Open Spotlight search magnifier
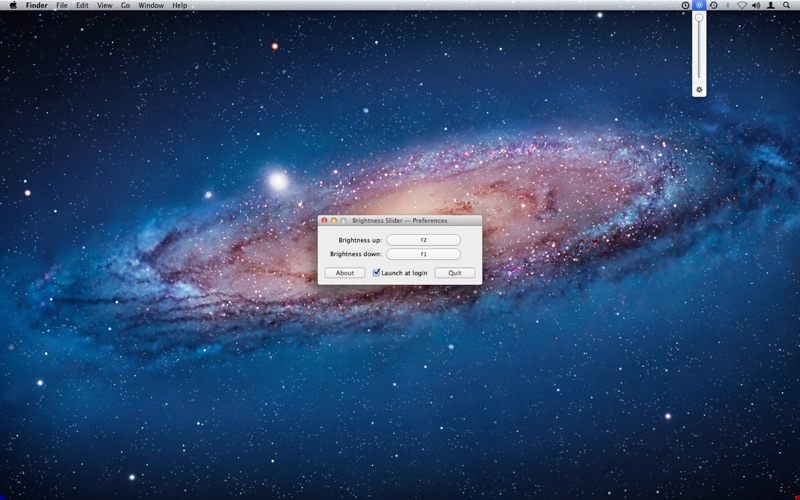 [786, 5]
